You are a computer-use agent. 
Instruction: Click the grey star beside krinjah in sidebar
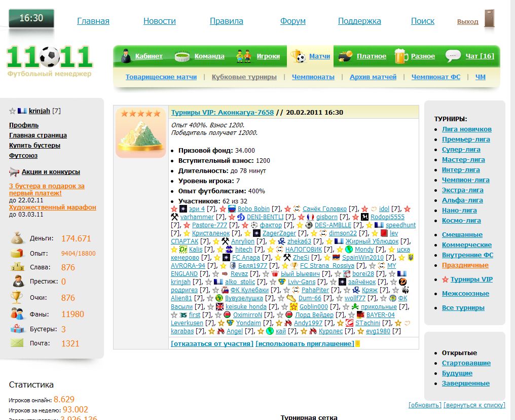tap(13, 111)
